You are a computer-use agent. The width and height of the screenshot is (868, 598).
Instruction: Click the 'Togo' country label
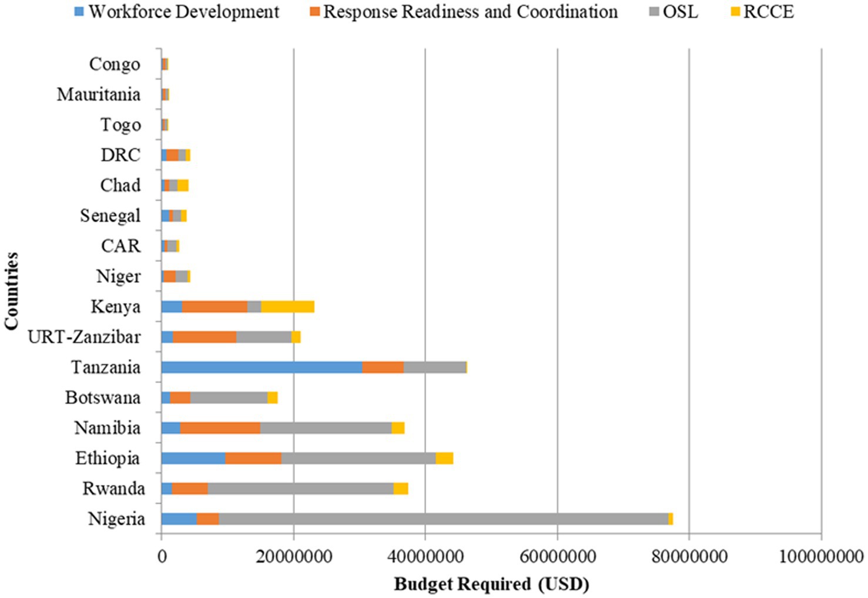click(120, 125)
